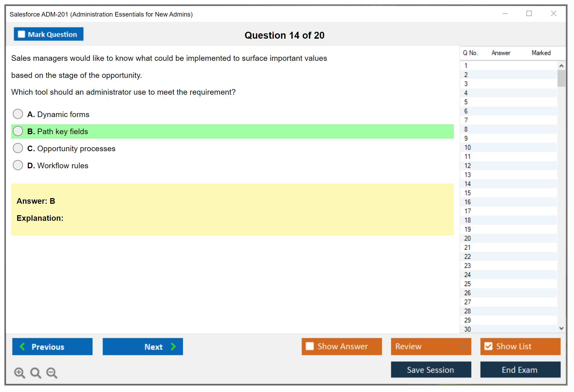Maximize the exam window
The image size is (574, 392).
pyautogui.click(x=529, y=14)
